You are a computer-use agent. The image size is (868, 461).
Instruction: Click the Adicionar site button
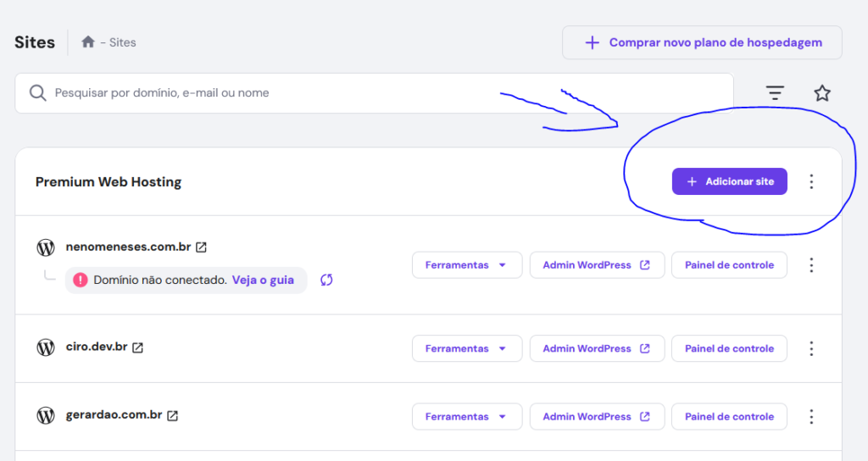click(729, 181)
